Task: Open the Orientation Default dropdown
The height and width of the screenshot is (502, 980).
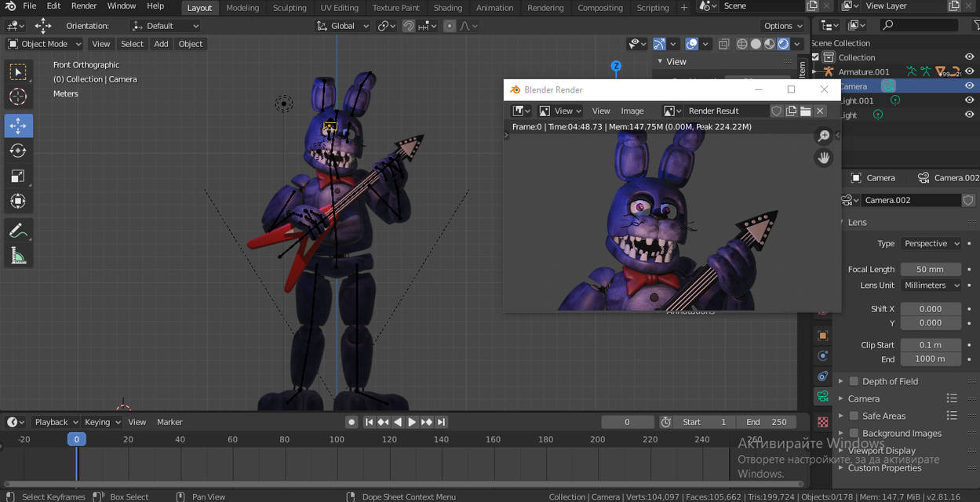Action: click(x=166, y=26)
